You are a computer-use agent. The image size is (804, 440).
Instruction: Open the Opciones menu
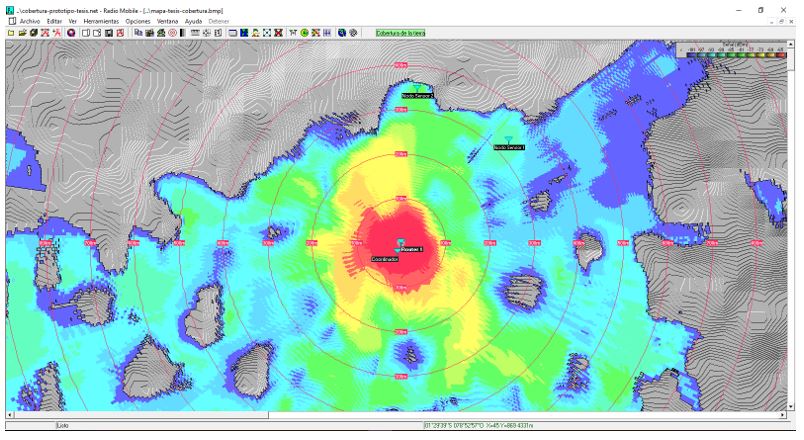pyautogui.click(x=138, y=22)
